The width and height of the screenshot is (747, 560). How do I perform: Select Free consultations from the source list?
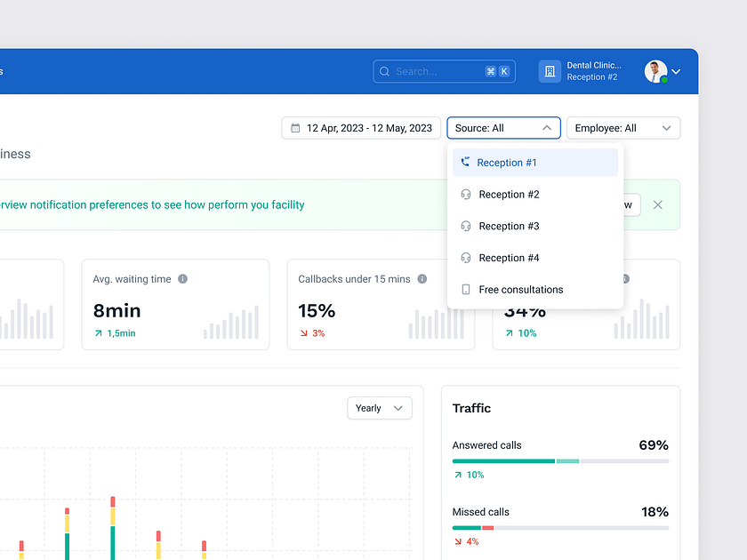(535, 290)
